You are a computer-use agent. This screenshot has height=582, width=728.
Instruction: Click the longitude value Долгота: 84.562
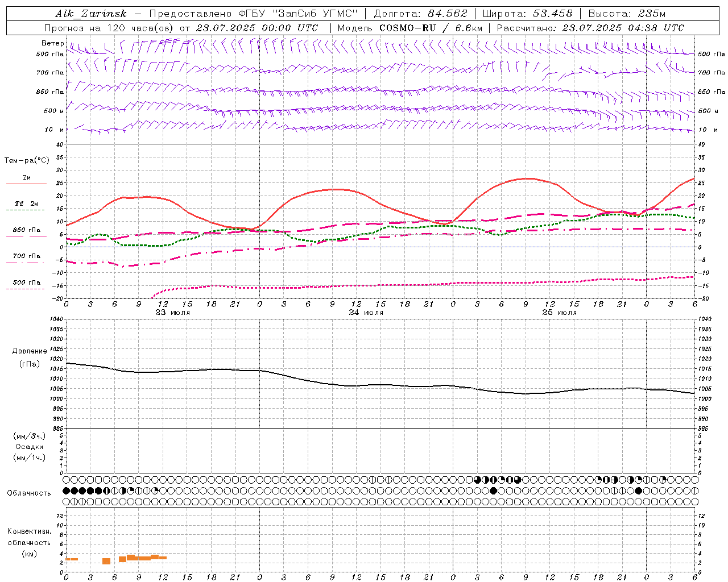point(420,14)
